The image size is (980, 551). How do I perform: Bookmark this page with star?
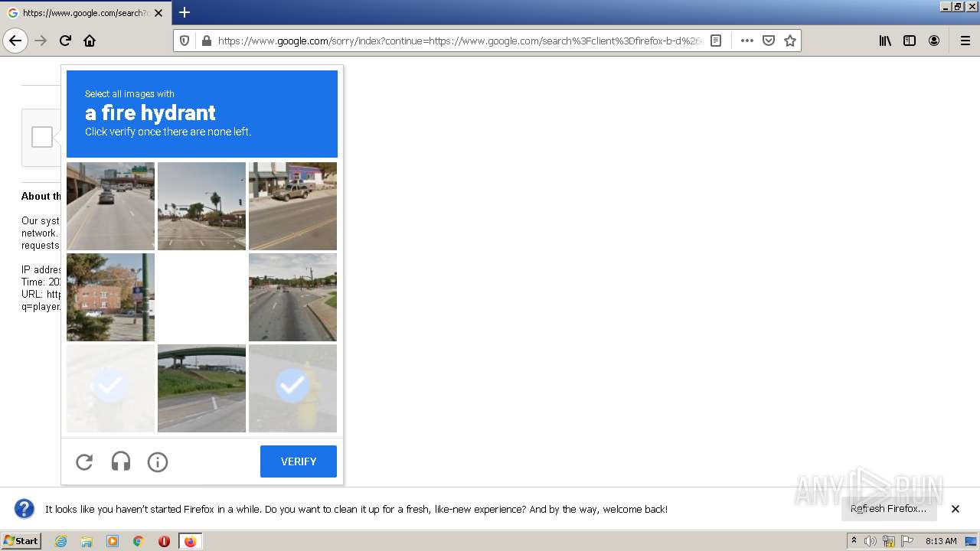(790, 41)
